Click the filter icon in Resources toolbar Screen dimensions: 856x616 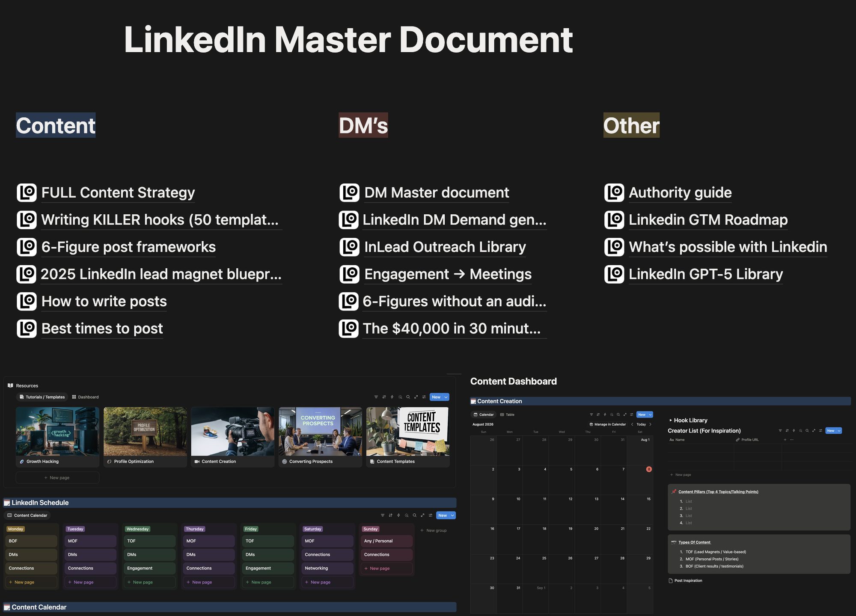pos(376,397)
